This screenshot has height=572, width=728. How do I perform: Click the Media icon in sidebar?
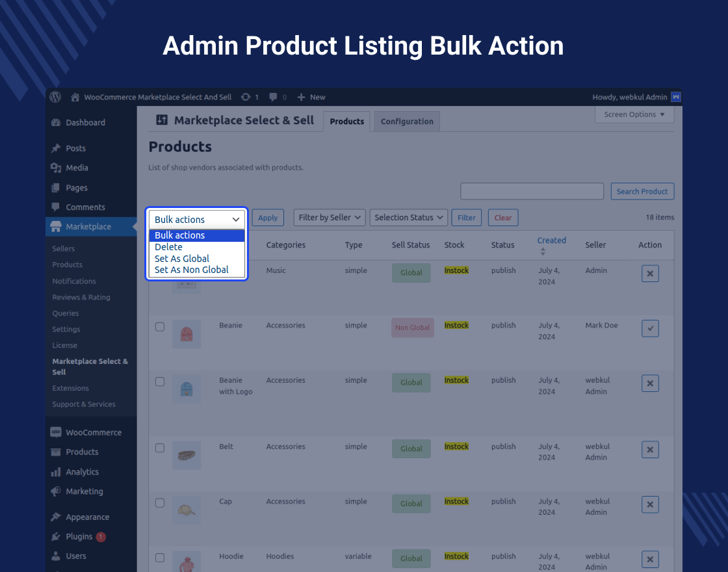(x=56, y=168)
